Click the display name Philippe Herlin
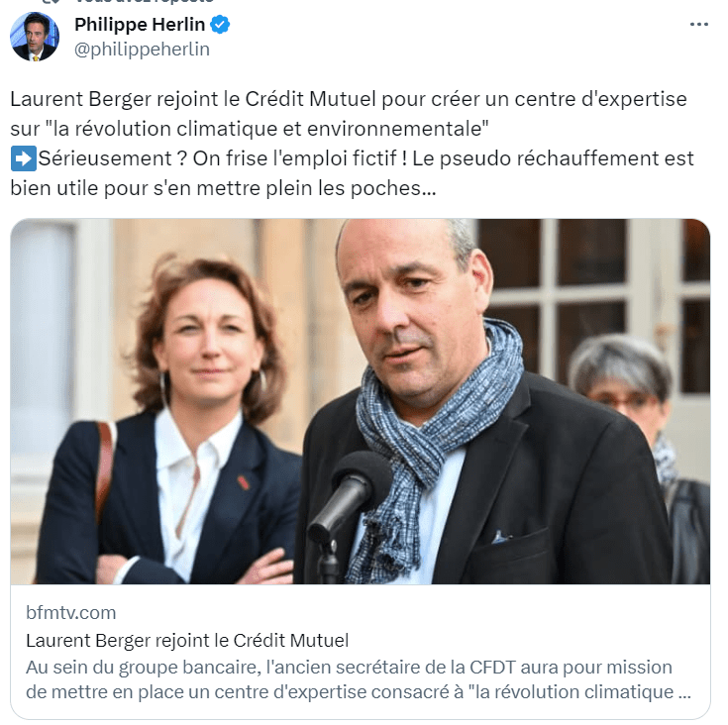The image size is (728, 725). (140, 25)
